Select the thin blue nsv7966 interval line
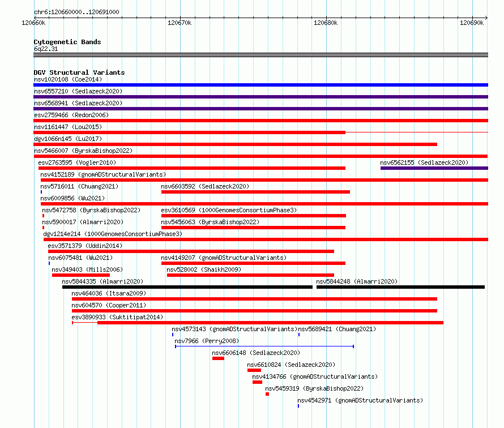Image resolution: width=504 pixels, height=428 pixels. tap(264, 346)
